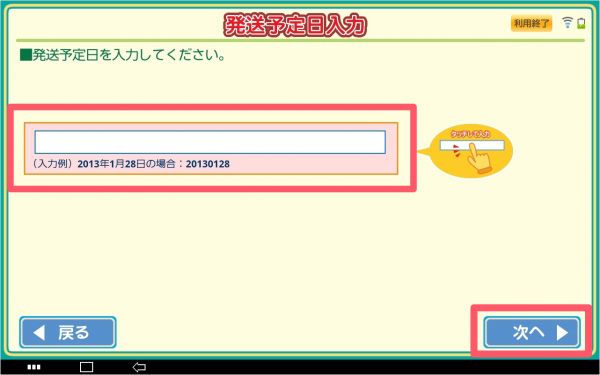This screenshot has height=375, width=600.
Task: Tap the left triangle arrow on the 戻る button
Action: [x=39, y=333]
